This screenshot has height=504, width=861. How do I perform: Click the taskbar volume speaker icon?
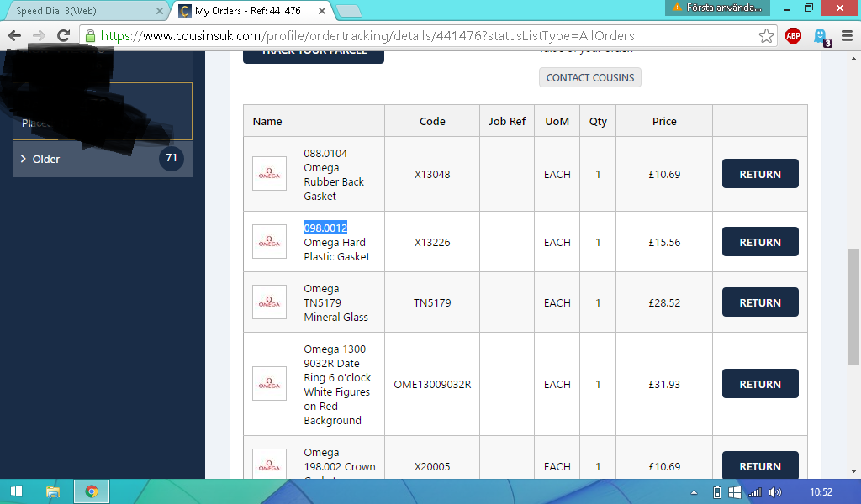pos(775,492)
